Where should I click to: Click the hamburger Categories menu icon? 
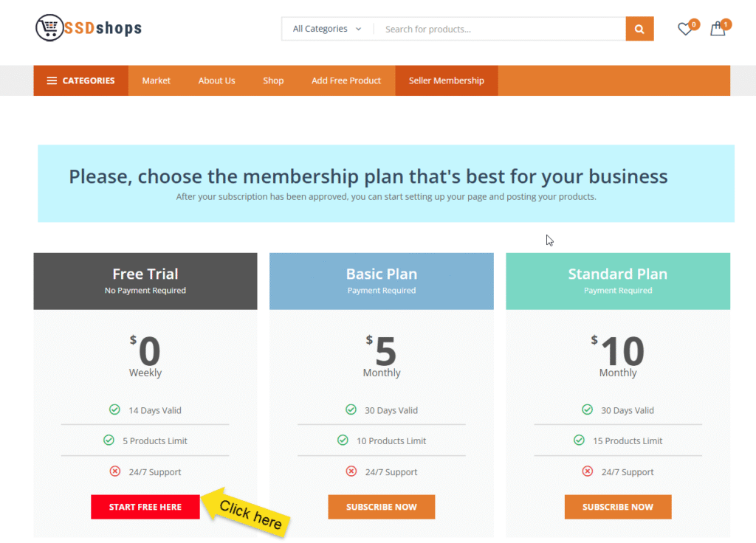[x=52, y=81]
